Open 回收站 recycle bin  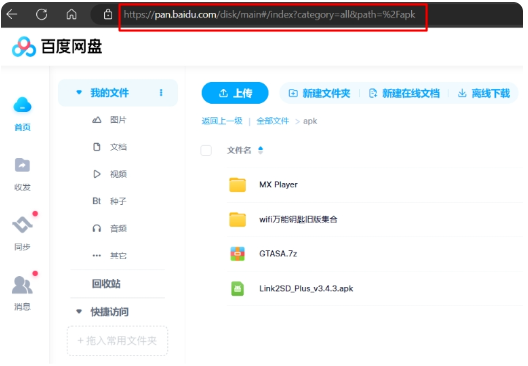pyautogui.click(x=106, y=284)
